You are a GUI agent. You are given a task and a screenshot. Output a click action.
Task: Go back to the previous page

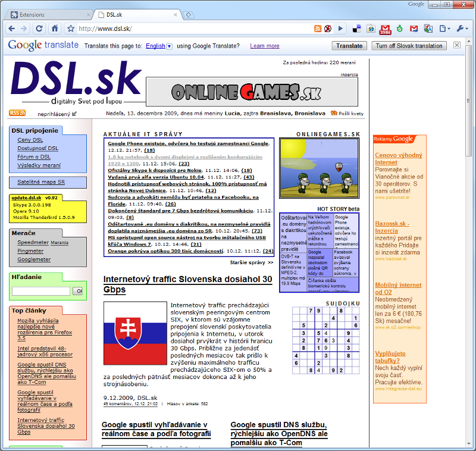(11, 29)
